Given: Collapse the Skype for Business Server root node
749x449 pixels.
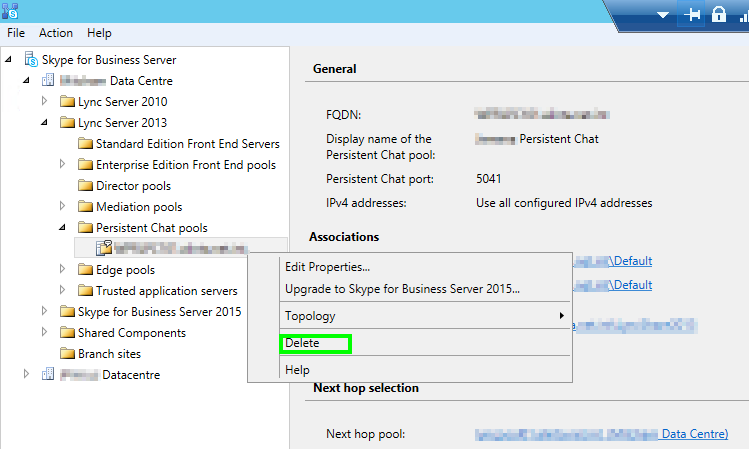Looking at the screenshot, I should [8, 59].
